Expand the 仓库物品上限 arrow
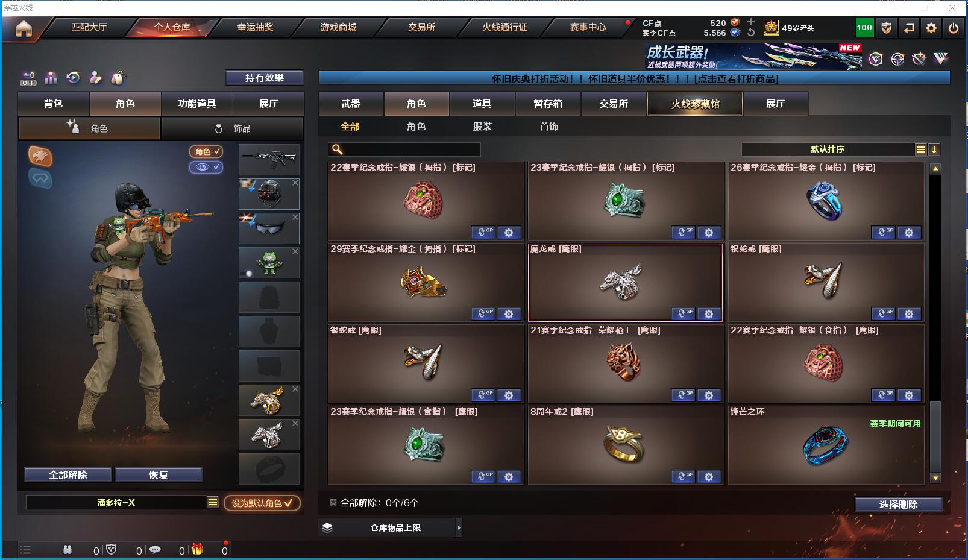968x560 pixels. (459, 528)
